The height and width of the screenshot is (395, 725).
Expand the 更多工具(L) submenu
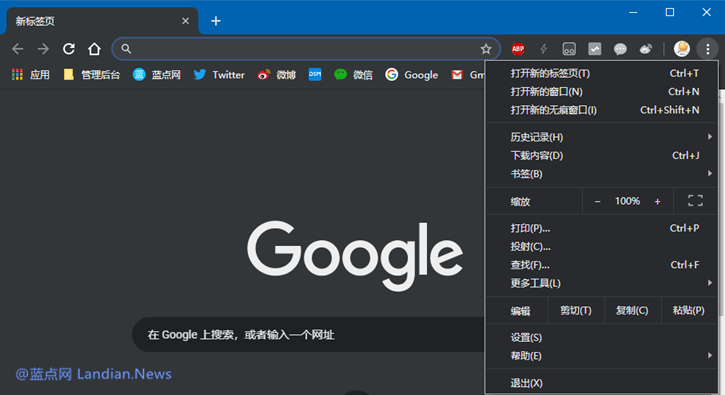point(602,283)
